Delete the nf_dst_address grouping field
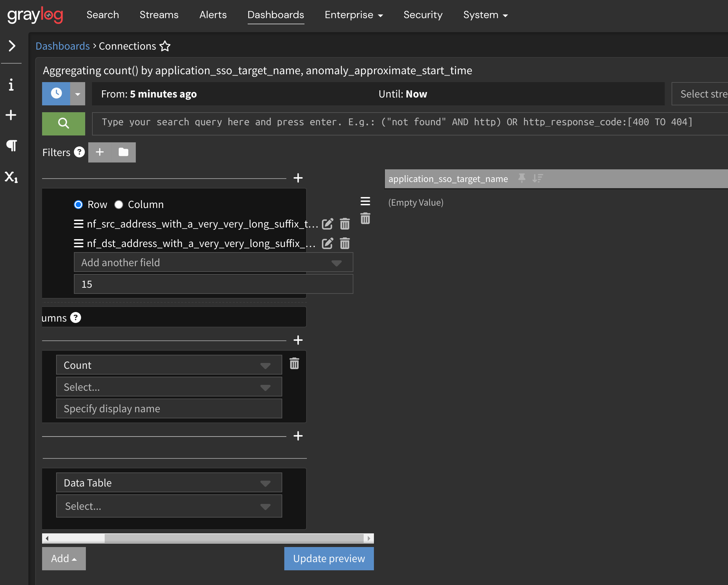 344,244
